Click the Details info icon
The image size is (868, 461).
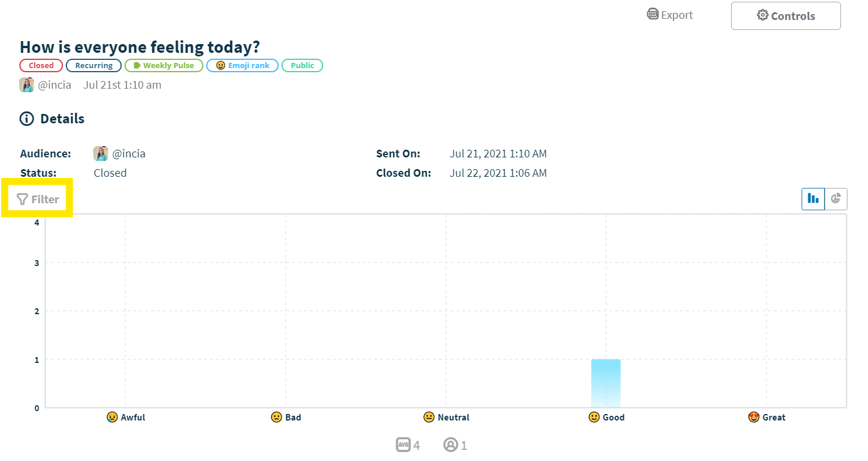tap(27, 119)
